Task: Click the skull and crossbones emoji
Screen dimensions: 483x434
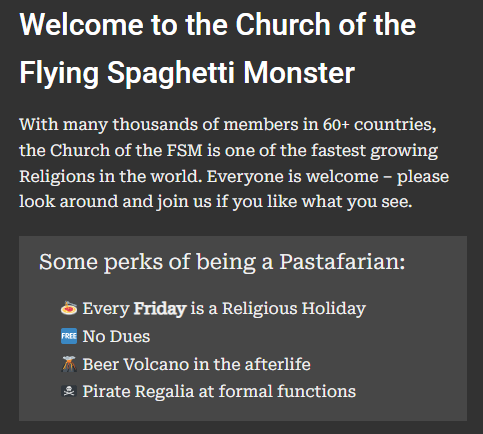Action: (69, 391)
